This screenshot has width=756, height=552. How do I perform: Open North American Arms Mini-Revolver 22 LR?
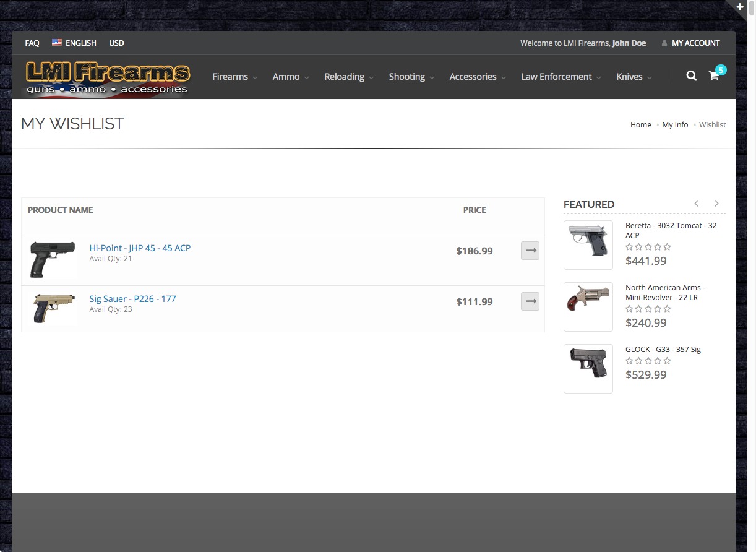click(665, 292)
